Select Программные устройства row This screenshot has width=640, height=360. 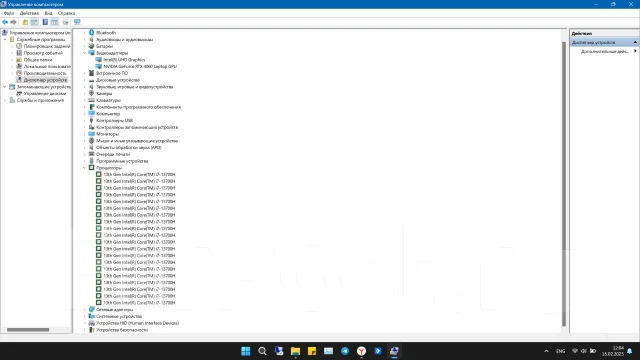(122, 161)
